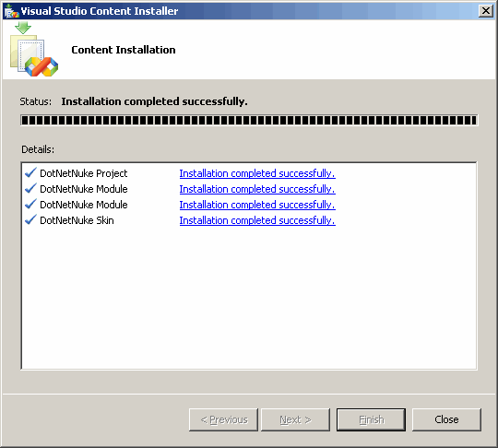Click the Next button
This screenshot has height=448, width=498.
tap(295, 419)
